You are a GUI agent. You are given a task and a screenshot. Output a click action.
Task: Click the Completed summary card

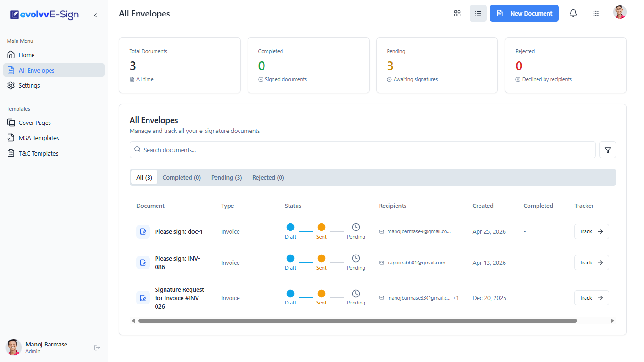[x=308, y=66]
